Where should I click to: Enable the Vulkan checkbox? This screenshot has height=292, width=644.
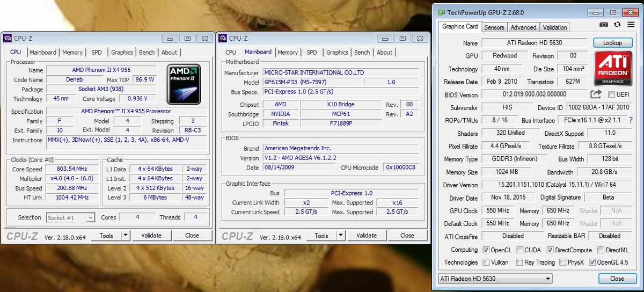(486, 262)
